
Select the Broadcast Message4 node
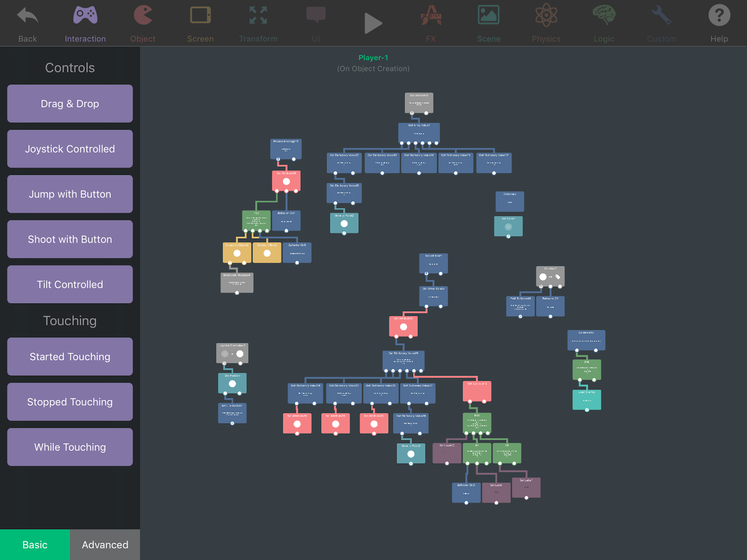coord(237,283)
